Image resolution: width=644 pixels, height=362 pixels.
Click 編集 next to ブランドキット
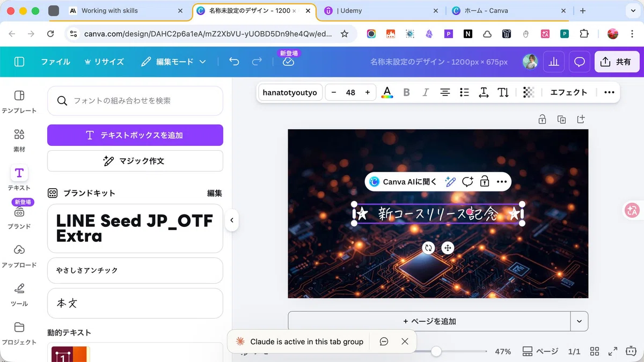pos(215,193)
